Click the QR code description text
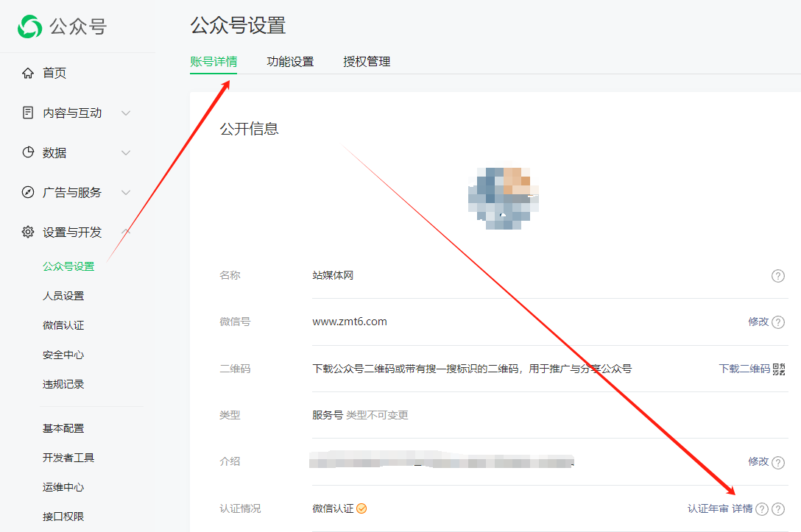Viewport: 801px width, 532px height. [472, 369]
